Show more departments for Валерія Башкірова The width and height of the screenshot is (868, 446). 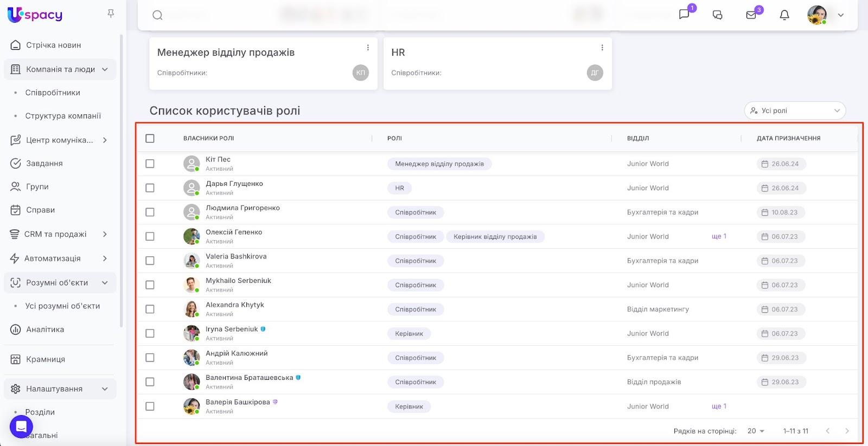(x=719, y=406)
